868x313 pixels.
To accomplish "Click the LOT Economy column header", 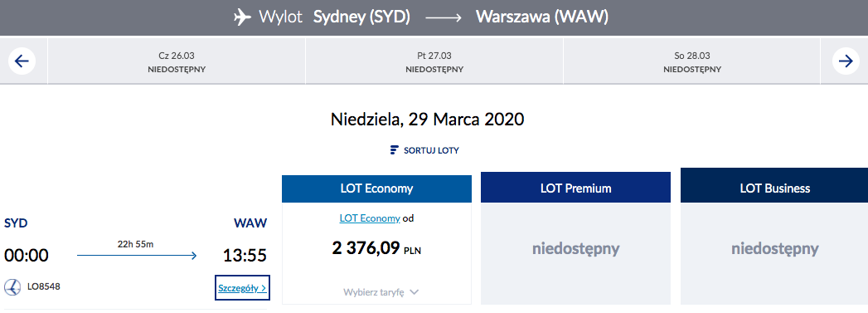I will click(376, 189).
